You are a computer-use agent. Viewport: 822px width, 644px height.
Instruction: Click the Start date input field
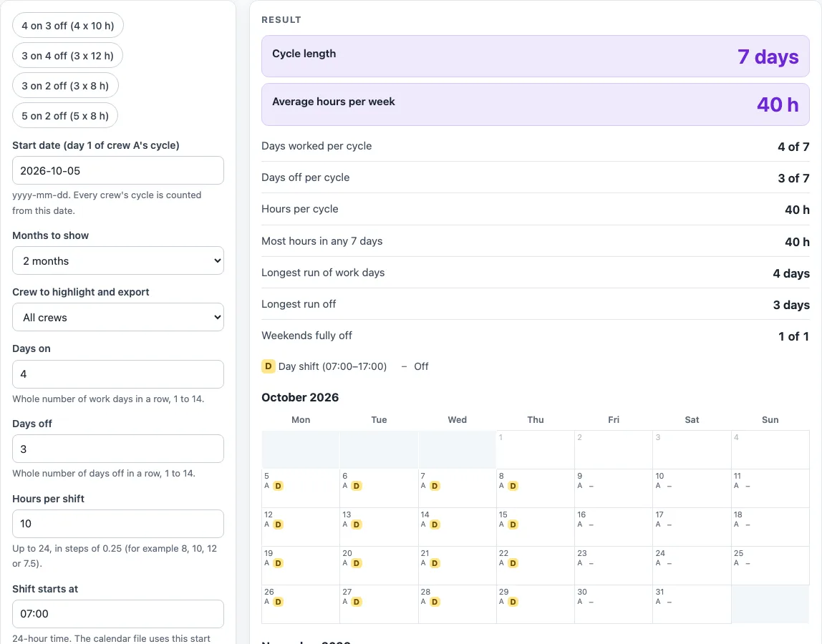coord(118,170)
